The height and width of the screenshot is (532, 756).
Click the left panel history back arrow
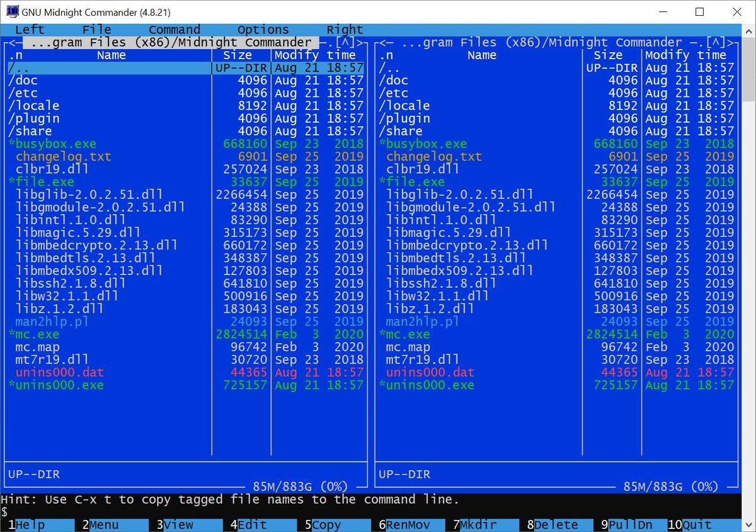(11, 42)
